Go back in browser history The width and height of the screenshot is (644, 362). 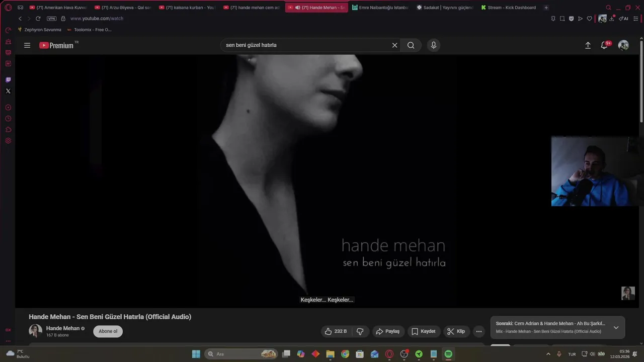pyautogui.click(x=20, y=19)
